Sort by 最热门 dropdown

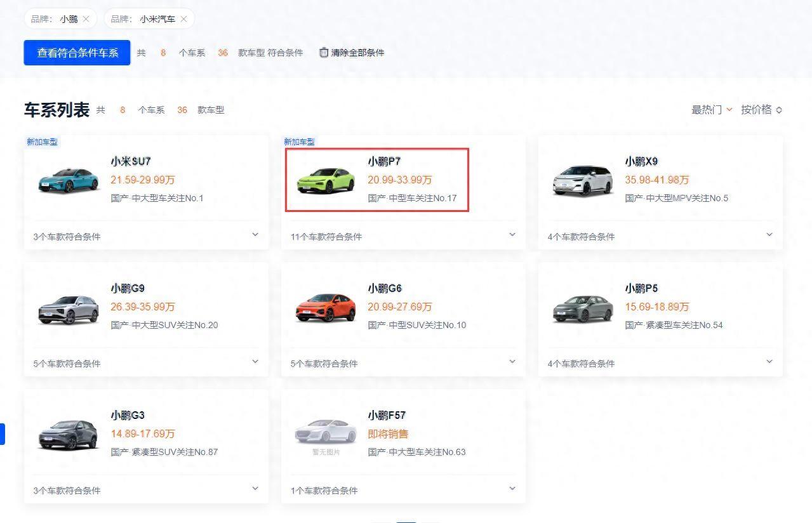712,110
